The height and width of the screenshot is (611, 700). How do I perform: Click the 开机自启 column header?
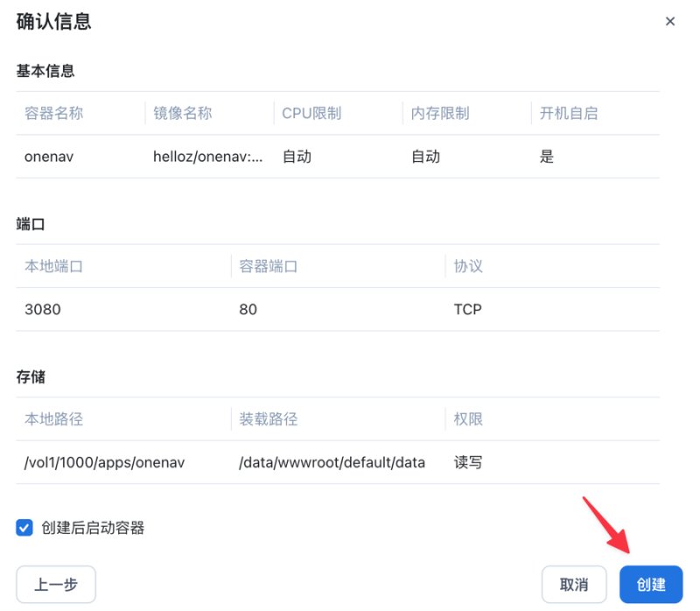569,113
